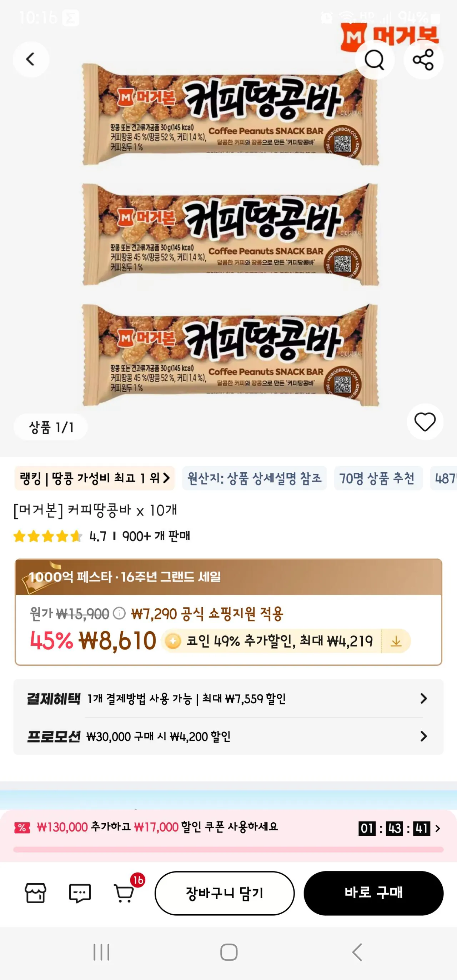Viewport: 457px width, 980px height.
Task: View the coffee peanut bar product image
Action: pos(230,234)
